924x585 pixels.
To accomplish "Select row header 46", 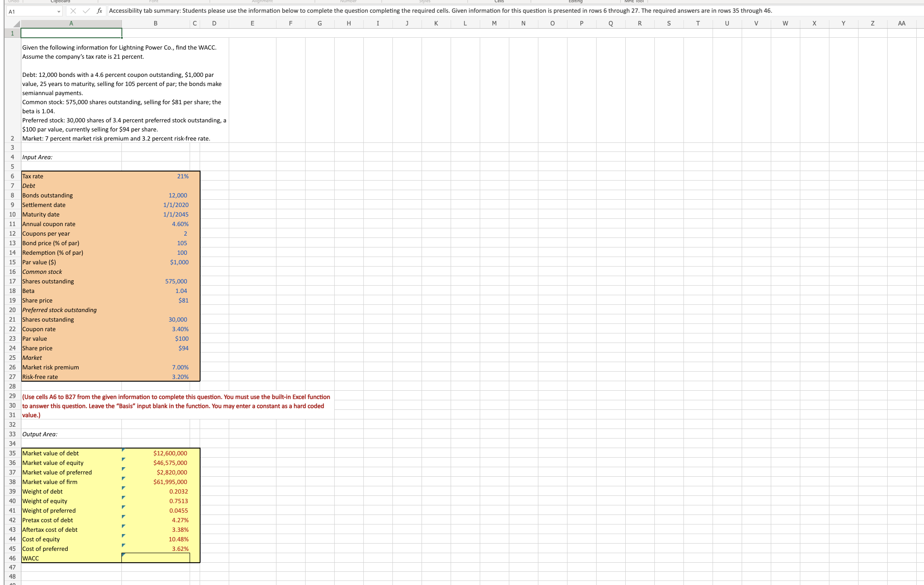I will click(x=11, y=558).
